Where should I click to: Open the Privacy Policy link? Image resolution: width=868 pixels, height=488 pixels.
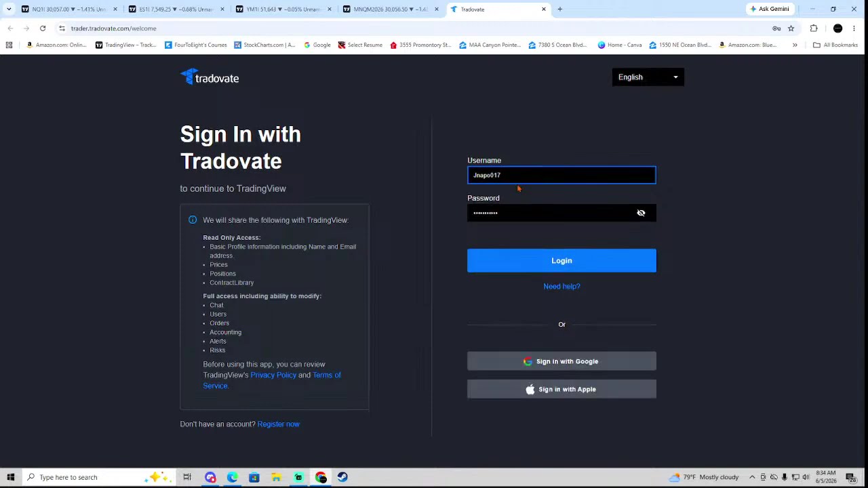[x=273, y=375]
